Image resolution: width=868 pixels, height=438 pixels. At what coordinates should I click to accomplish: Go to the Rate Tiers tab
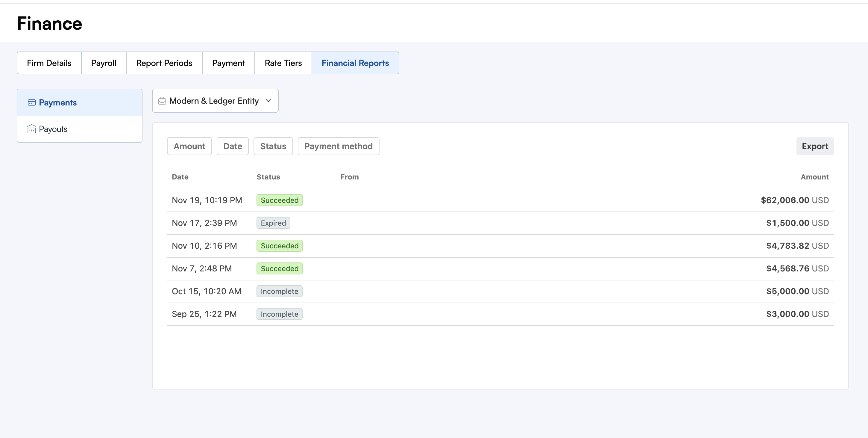[283, 63]
